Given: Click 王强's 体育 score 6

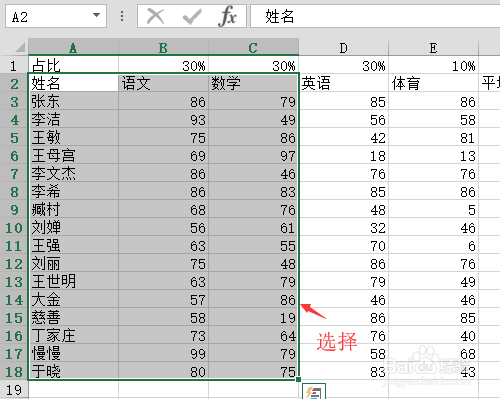Looking at the screenshot, I should tap(433, 245).
